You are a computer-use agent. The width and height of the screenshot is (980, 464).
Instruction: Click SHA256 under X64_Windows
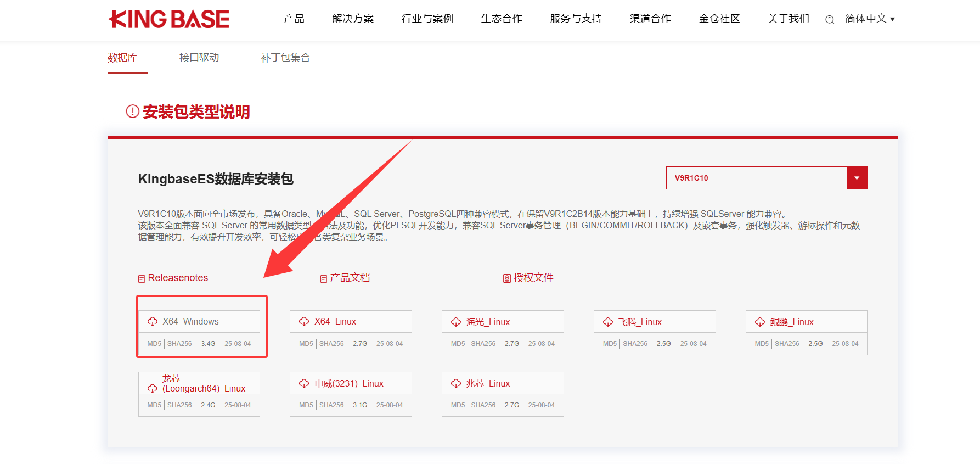pos(179,344)
